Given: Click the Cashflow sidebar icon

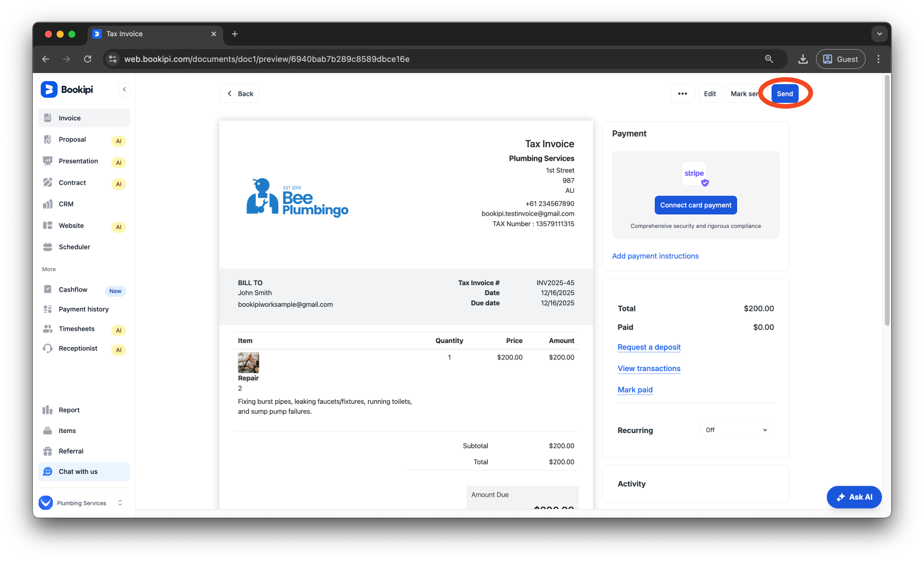Looking at the screenshot, I should click(x=48, y=290).
